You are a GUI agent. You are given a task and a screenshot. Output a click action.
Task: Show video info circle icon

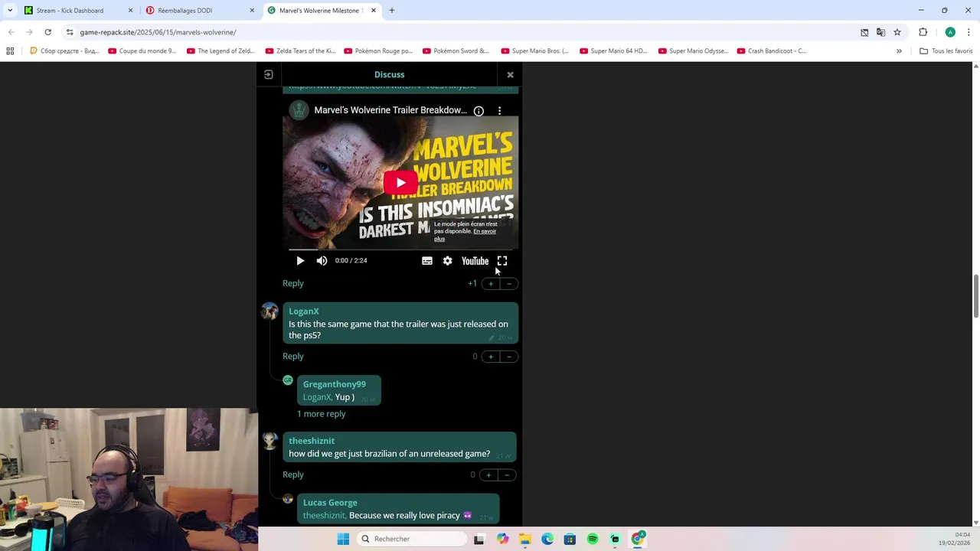click(x=479, y=111)
